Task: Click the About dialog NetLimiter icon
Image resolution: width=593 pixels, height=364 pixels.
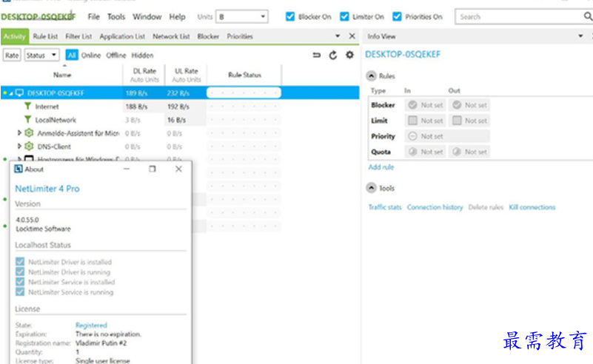Action: pyautogui.click(x=19, y=169)
